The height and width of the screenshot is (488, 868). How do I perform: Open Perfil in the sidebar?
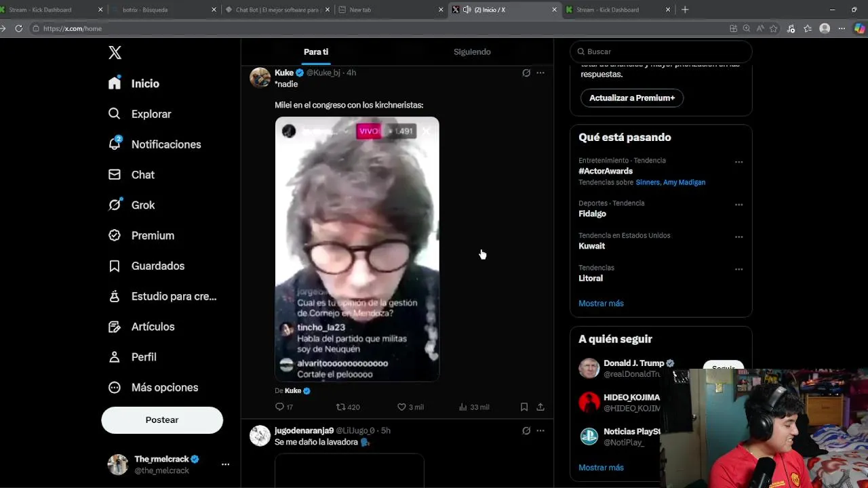pos(132,357)
